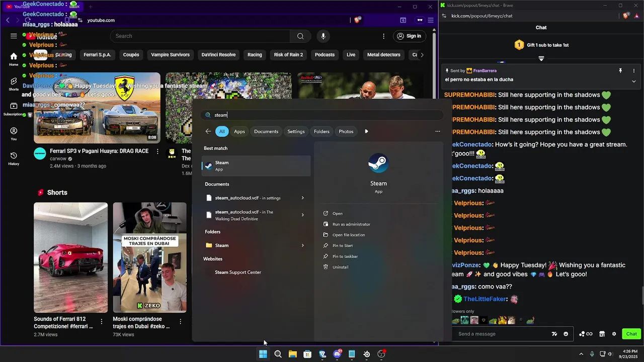Select the All search filter
The height and width of the screenshot is (362, 644).
[x=222, y=131]
